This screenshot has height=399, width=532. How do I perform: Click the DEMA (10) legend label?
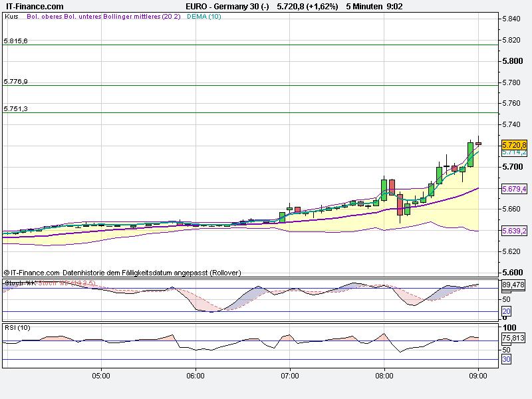click(204, 16)
